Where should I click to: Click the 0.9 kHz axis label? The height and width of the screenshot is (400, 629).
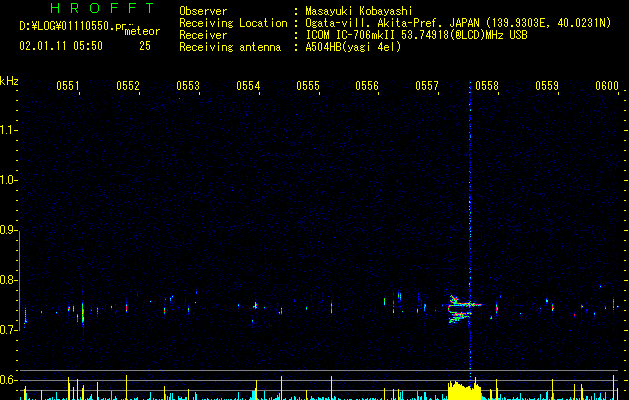(x=8, y=230)
